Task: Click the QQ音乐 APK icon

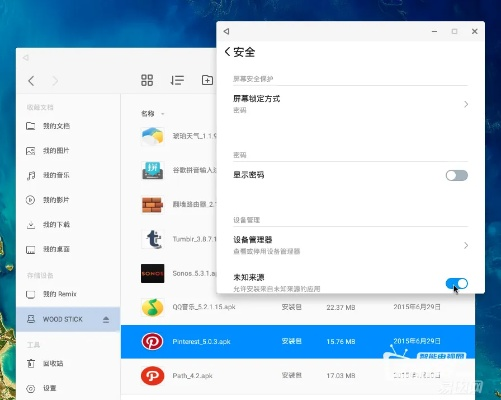Action: (152, 307)
